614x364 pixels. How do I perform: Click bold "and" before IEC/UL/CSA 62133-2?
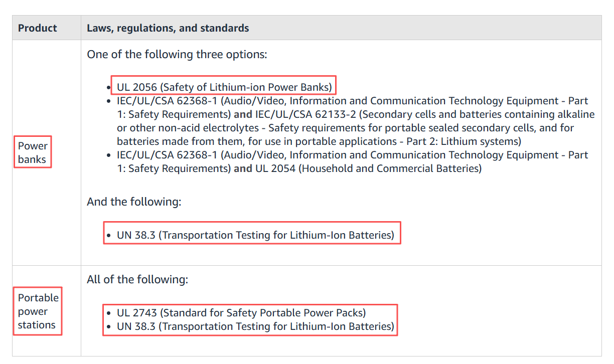[x=243, y=114]
